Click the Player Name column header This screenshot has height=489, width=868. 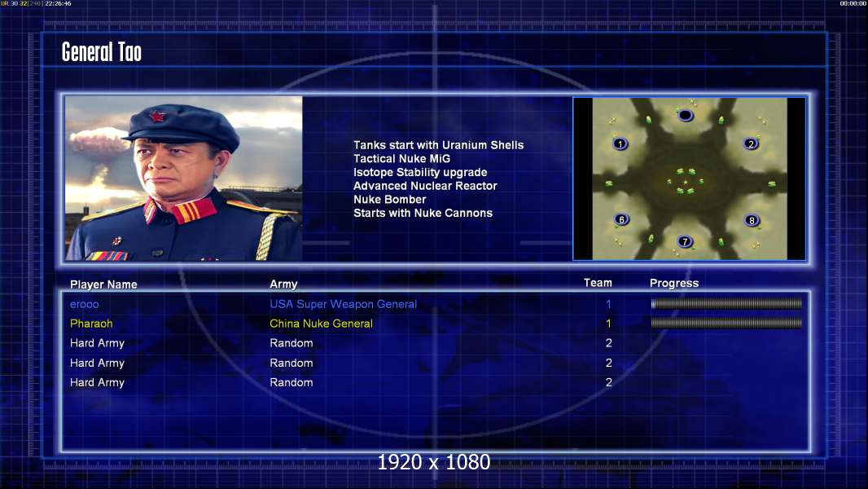click(103, 284)
